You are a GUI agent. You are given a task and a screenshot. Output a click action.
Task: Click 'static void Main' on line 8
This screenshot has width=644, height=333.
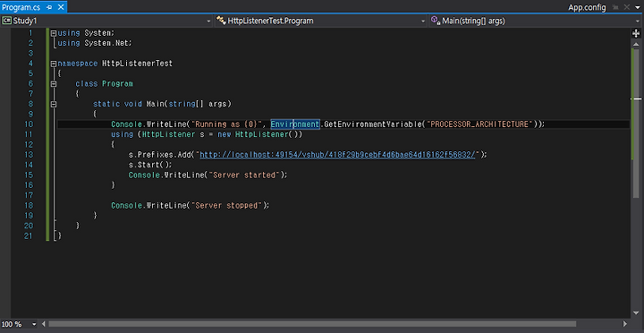(x=129, y=104)
